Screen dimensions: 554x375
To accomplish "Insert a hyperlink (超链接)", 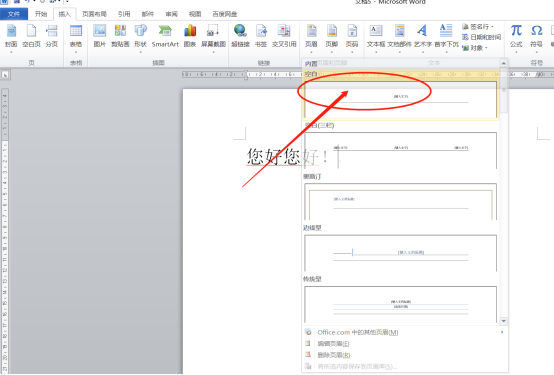I will 240,36.
